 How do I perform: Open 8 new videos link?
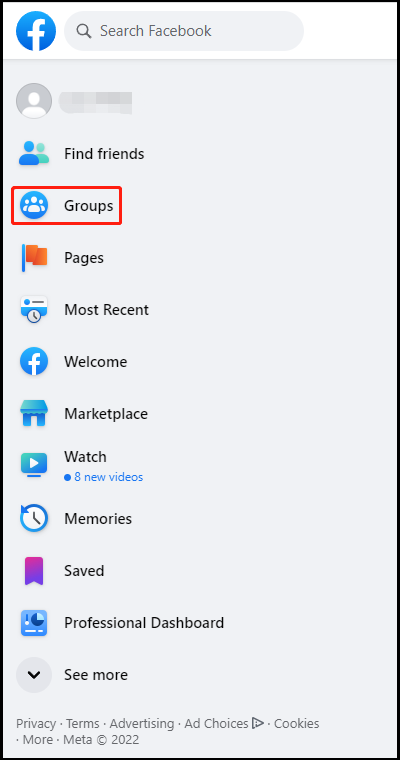tap(104, 477)
